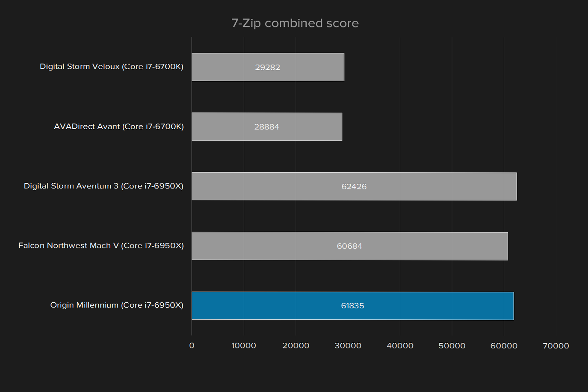Click the axis label 20000
Image resolution: width=588 pixels, height=392 pixels.
tap(296, 346)
